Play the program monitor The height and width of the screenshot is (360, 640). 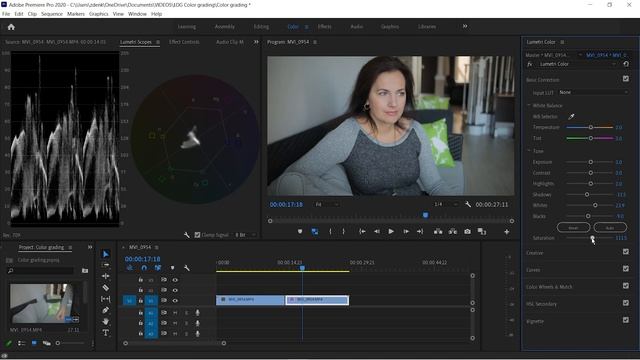[391, 231]
